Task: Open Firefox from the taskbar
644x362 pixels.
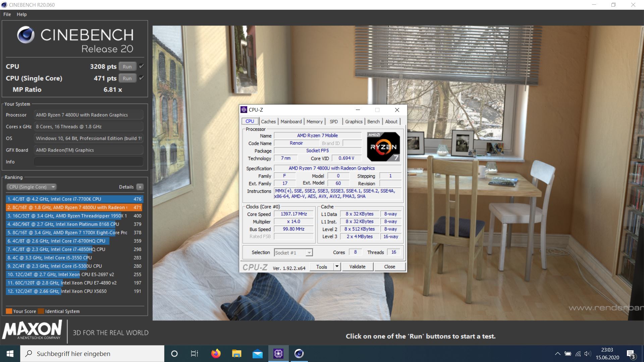Action: pyautogui.click(x=216, y=354)
